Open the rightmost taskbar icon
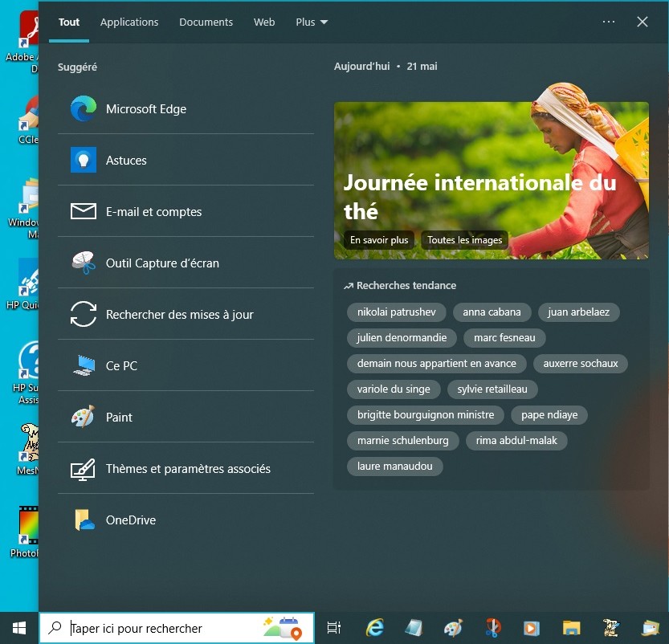669x644 pixels. click(651, 628)
